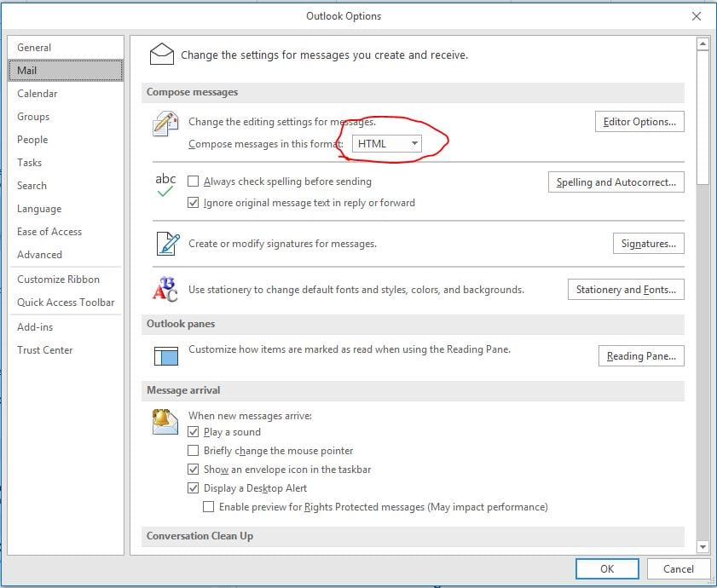Viewport: 717px width, 588px height.
Task: Enable preview for Rights Protected messages
Action: click(x=209, y=506)
